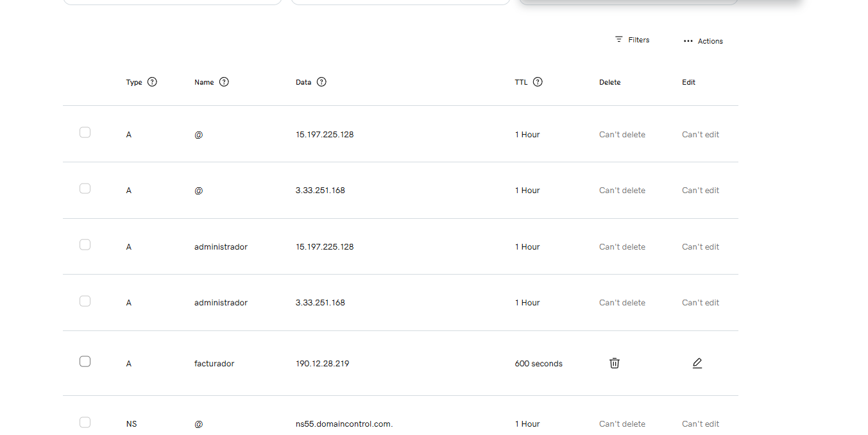Click the Delete column header
Image resolution: width=868 pixels, height=435 pixels.
point(609,82)
